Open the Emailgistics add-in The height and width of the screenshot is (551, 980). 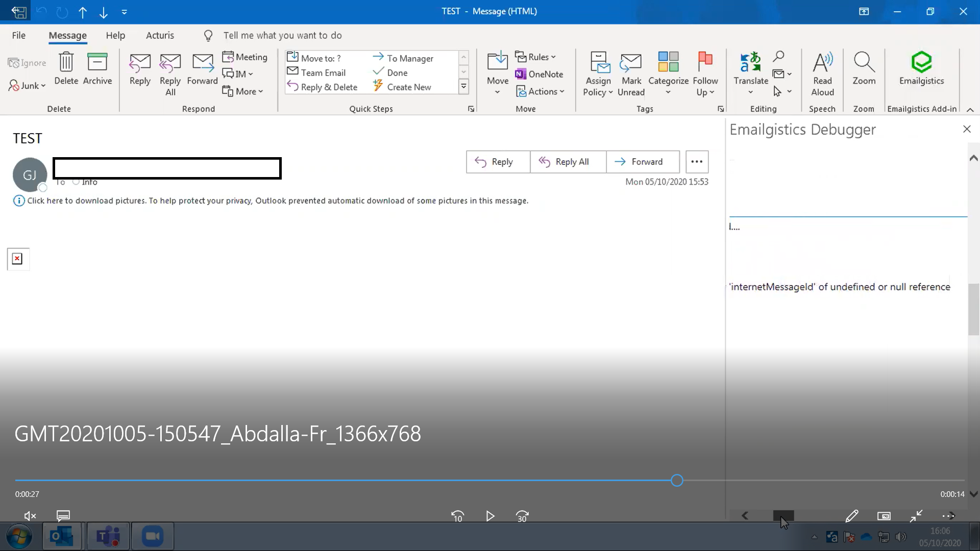(921, 71)
